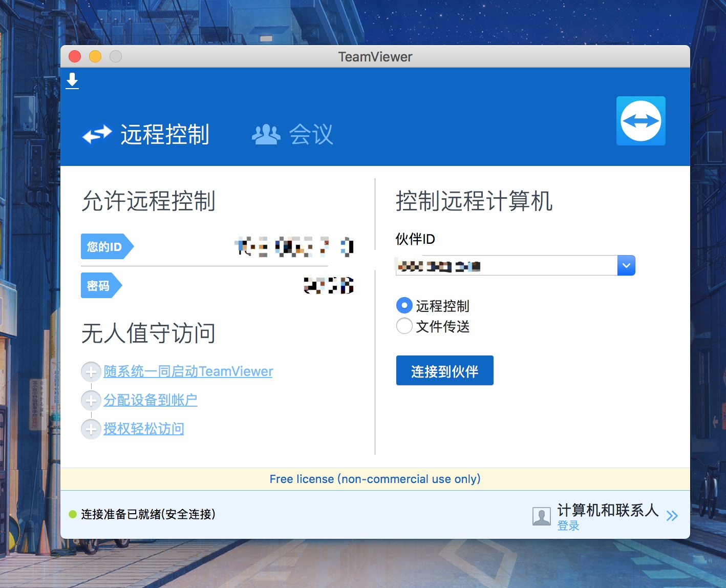The image size is (726, 588).
Task: Open the 随系统一同启动TeamViewer link
Action: [188, 371]
